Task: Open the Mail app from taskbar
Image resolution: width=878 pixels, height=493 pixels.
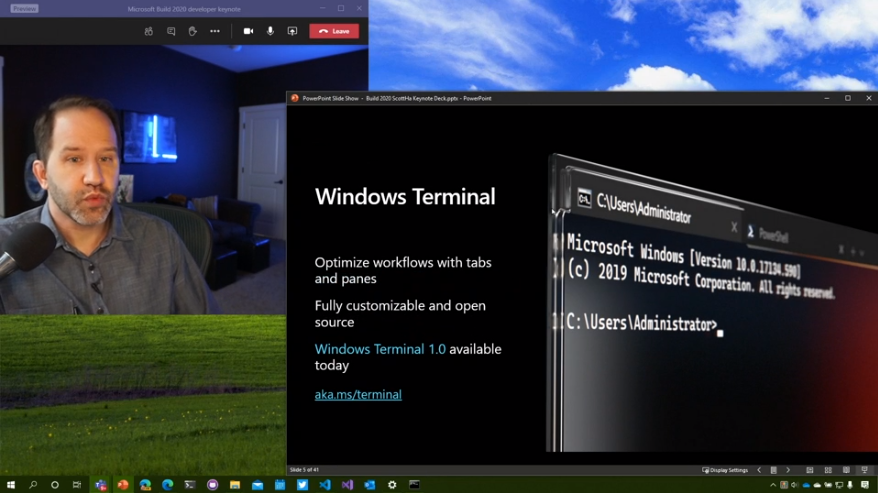Action: point(257,485)
